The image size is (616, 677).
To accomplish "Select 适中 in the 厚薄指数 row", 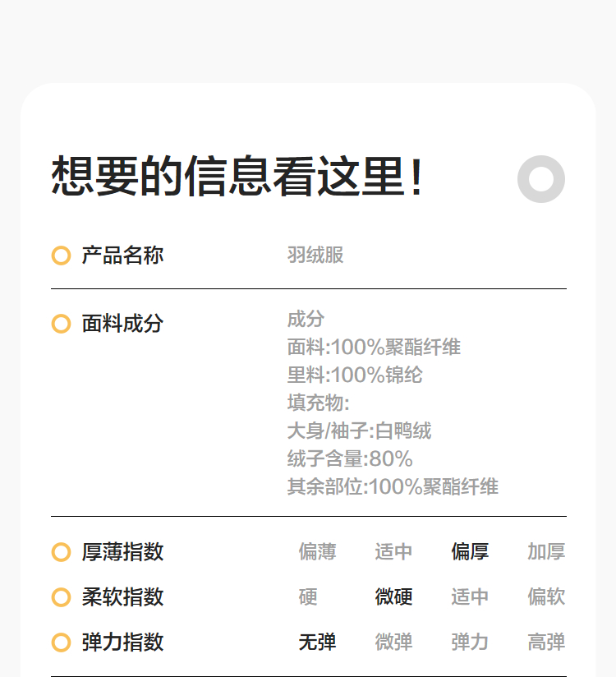I will pyautogui.click(x=393, y=552).
